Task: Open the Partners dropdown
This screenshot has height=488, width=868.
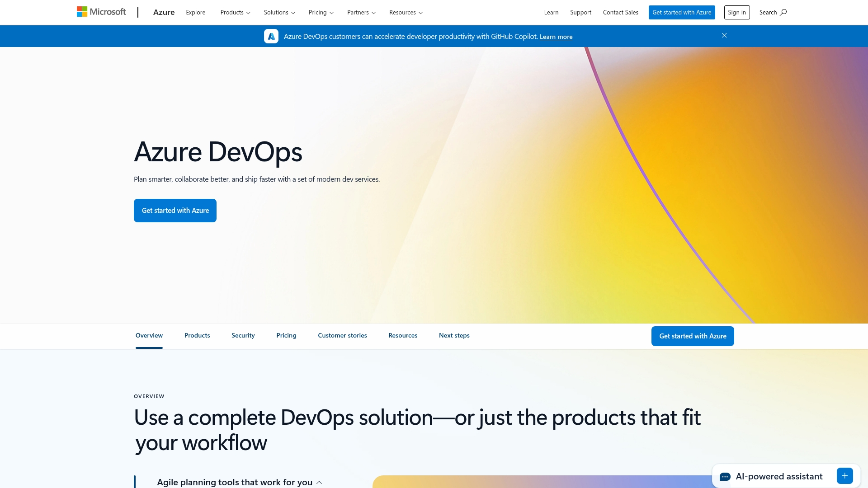Action: [361, 13]
